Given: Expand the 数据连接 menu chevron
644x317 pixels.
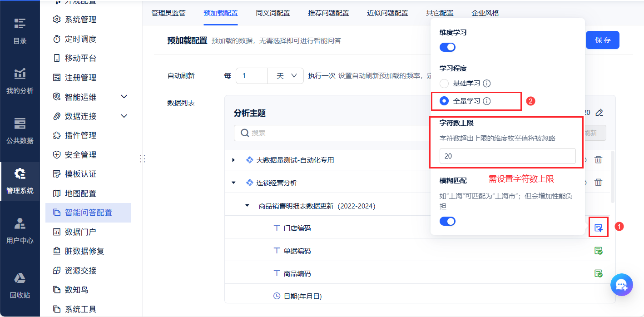Looking at the screenshot, I should click(124, 116).
